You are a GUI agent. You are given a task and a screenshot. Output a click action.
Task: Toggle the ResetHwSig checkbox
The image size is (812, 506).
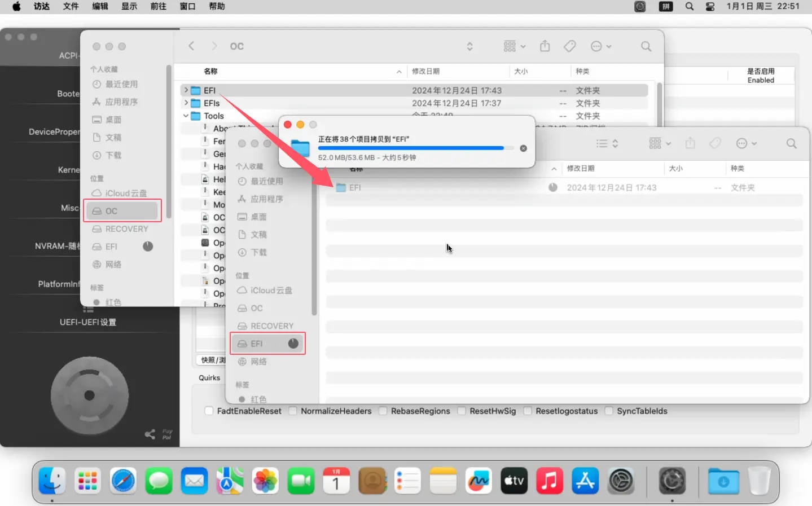click(x=462, y=411)
